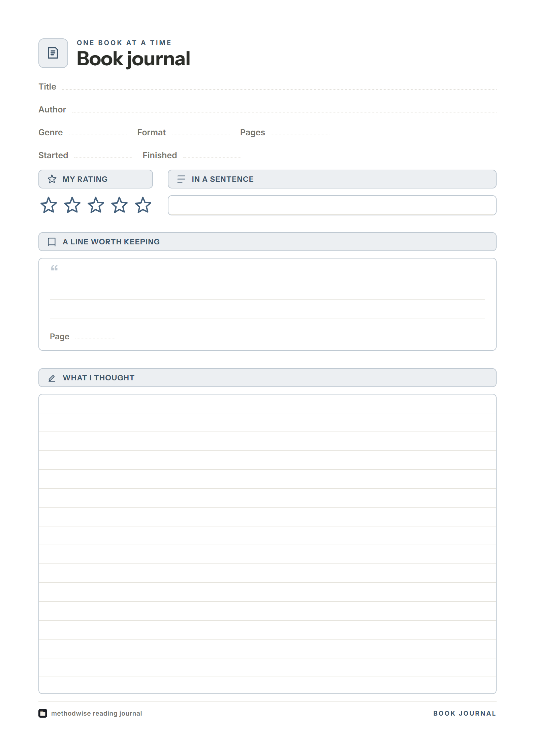Click the 'Title' label

(48, 87)
